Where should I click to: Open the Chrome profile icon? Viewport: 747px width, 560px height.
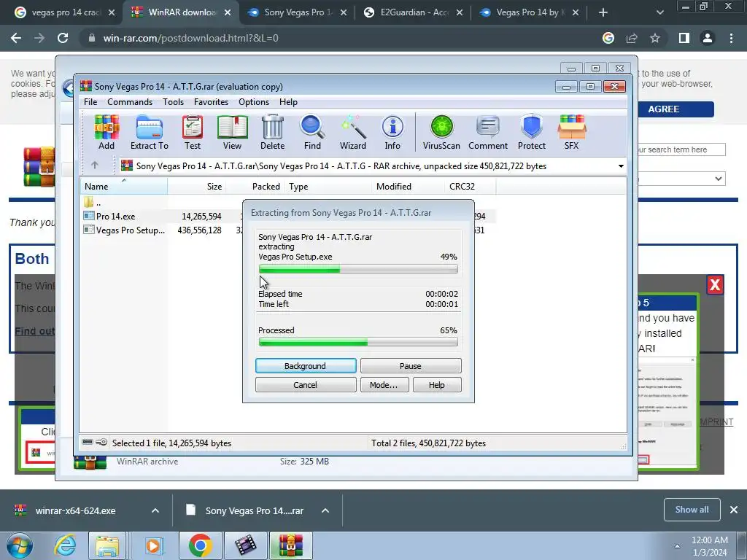click(708, 38)
